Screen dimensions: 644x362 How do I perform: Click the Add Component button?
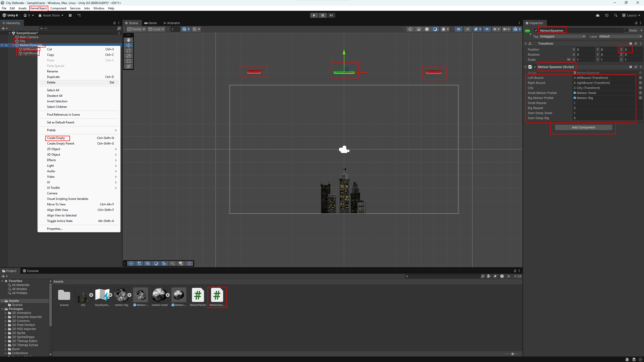[583, 127]
